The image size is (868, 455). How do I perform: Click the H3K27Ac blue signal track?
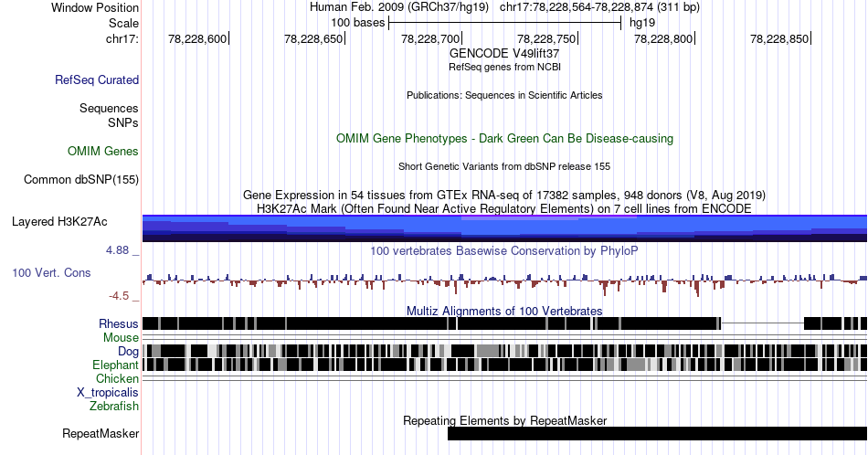(x=505, y=228)
